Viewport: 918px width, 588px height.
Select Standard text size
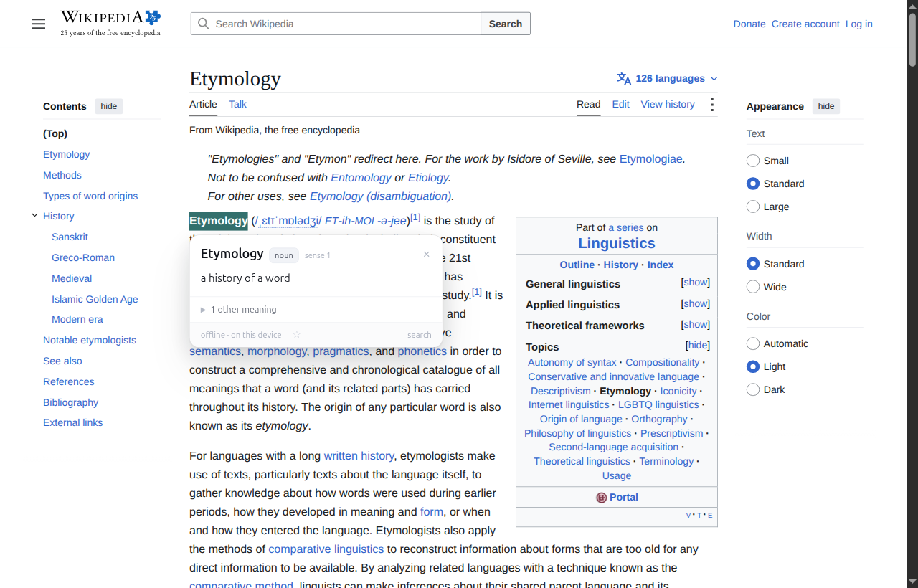click(753, 184)
